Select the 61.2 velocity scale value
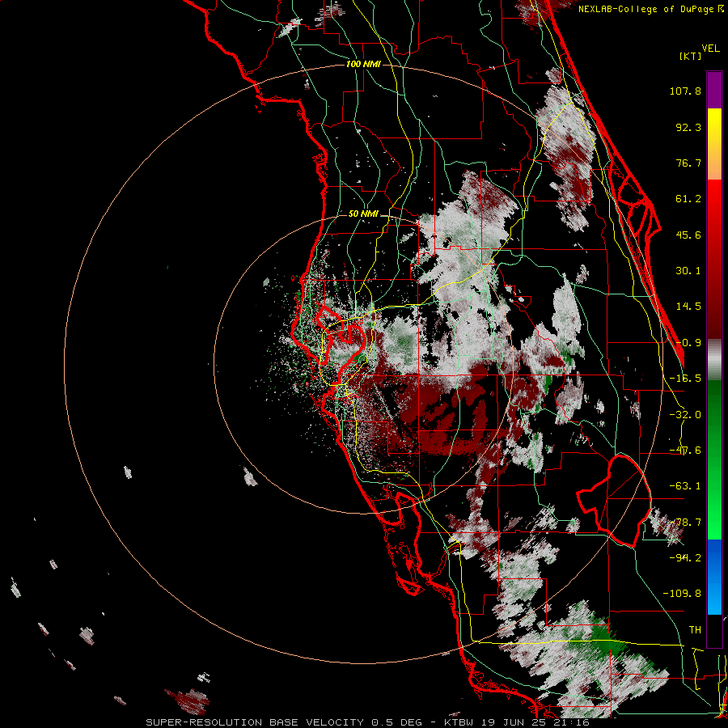Viewport: 728px width, 728px height. [688, 199]
